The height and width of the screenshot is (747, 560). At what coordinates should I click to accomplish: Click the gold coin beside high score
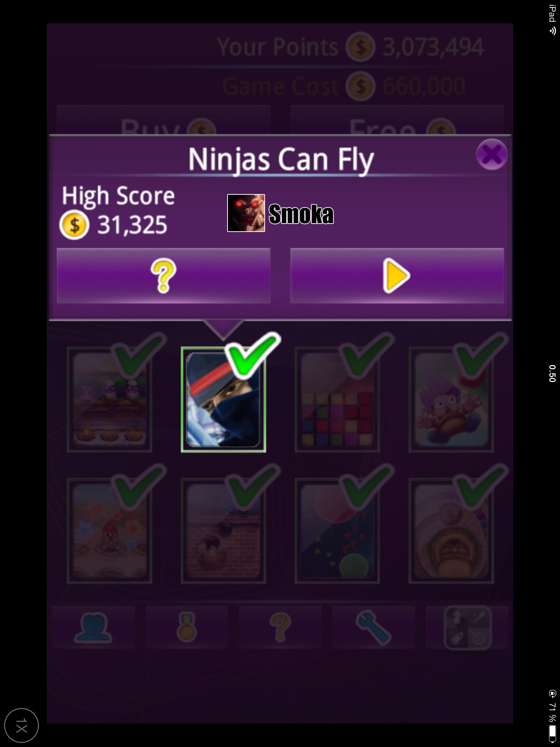point(74,225)
